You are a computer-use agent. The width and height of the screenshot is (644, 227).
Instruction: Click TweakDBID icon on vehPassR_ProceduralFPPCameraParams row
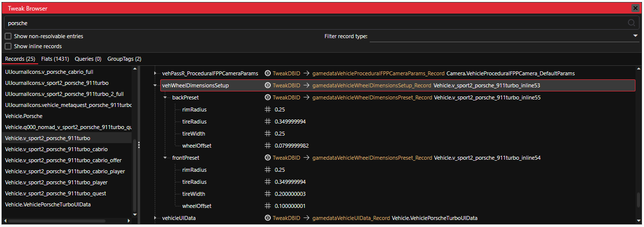click(x=268, y=73)
